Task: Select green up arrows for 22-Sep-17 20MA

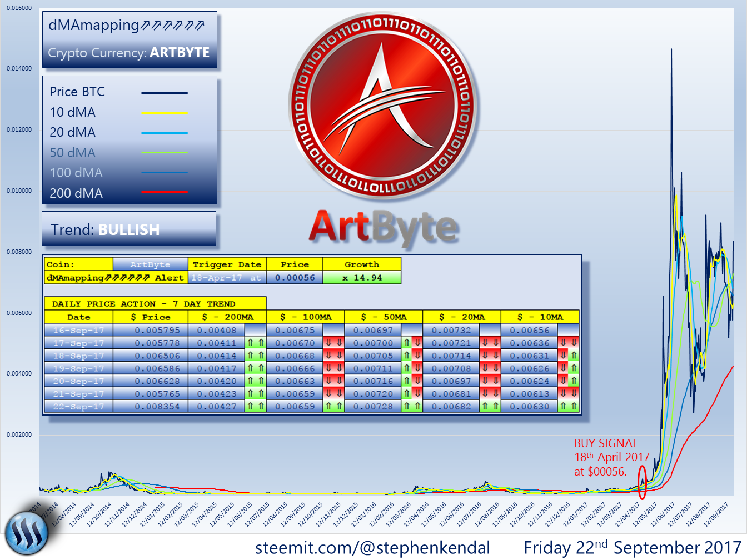Action: 490,406
